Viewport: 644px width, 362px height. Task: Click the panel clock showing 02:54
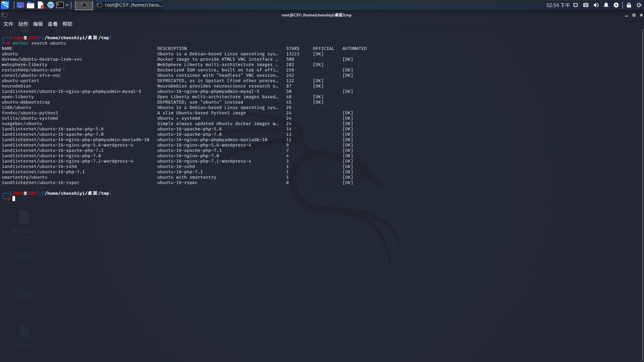point(558,5)
